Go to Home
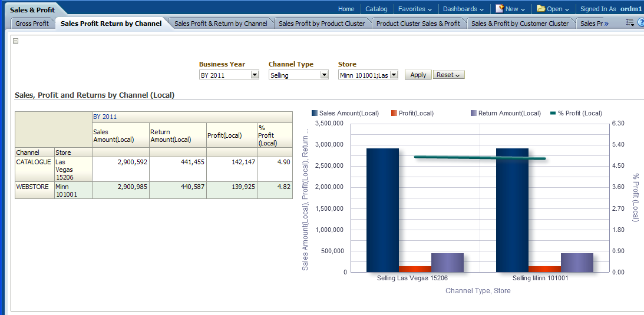The height and width of the screenshot is (315, 644). (346, 9)
